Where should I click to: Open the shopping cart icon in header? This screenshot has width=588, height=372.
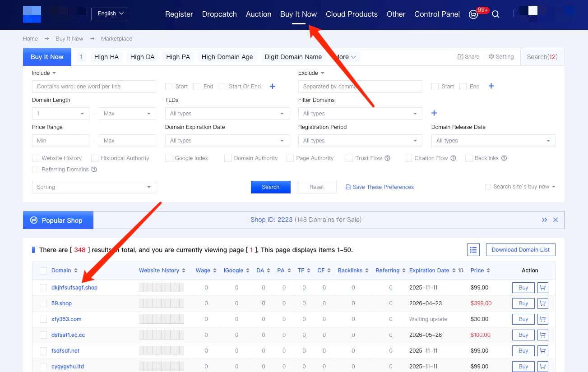473,14
